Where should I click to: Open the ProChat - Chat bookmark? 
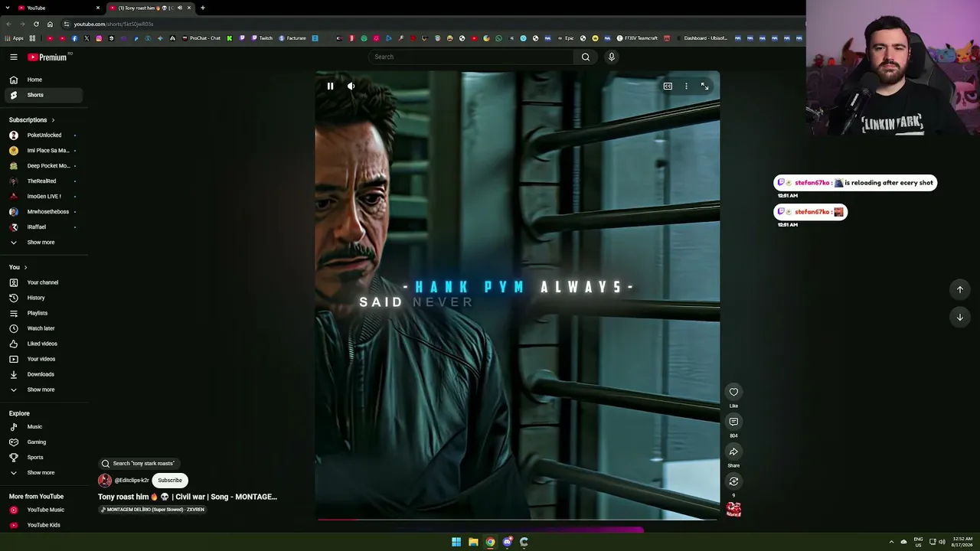coord(201,38)
